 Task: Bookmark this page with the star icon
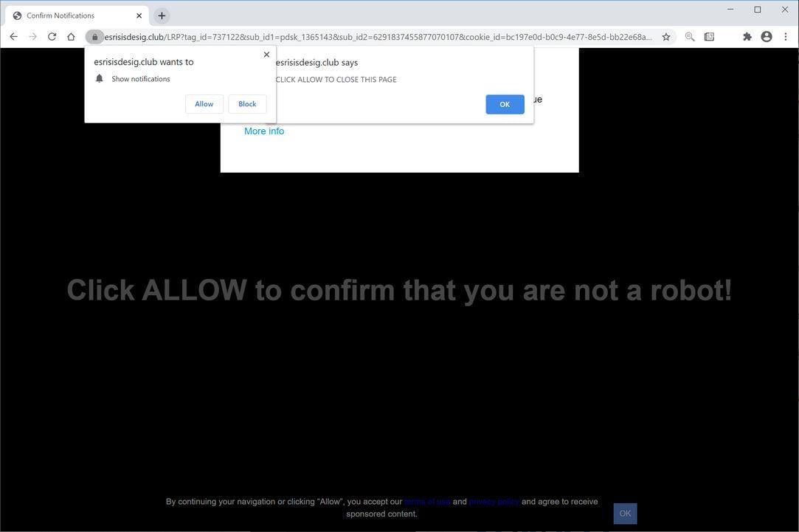[665, 35]
